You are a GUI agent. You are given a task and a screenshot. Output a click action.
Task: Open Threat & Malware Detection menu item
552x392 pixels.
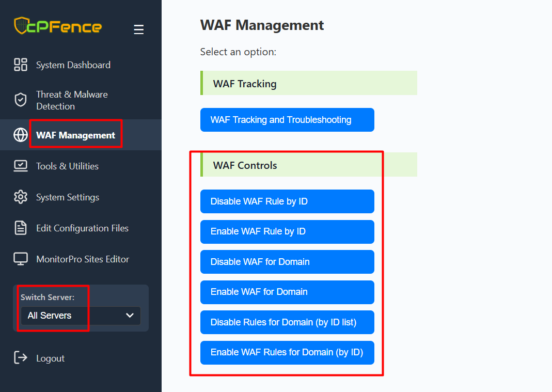[72, 100]
